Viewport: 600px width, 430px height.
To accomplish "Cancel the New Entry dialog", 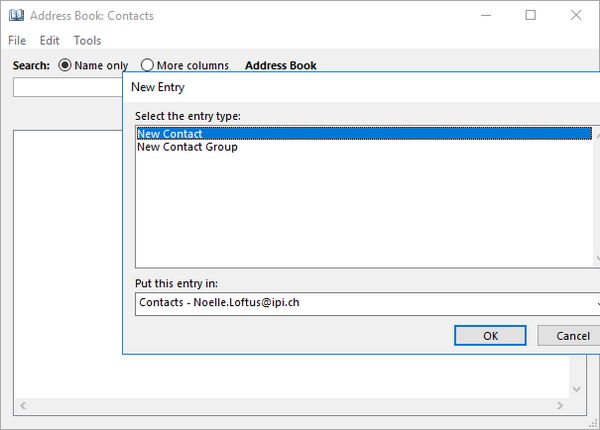I will (x=570, y=336).
